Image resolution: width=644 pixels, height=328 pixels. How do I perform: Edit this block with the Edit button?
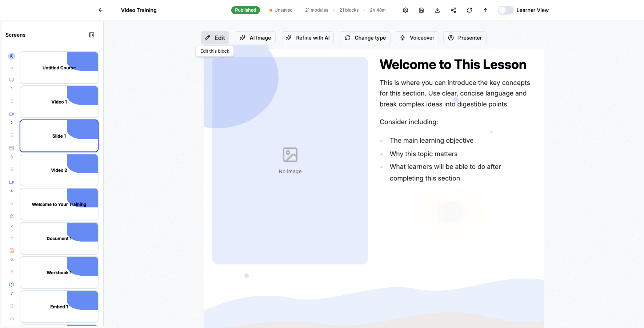[x=215, y=37]
